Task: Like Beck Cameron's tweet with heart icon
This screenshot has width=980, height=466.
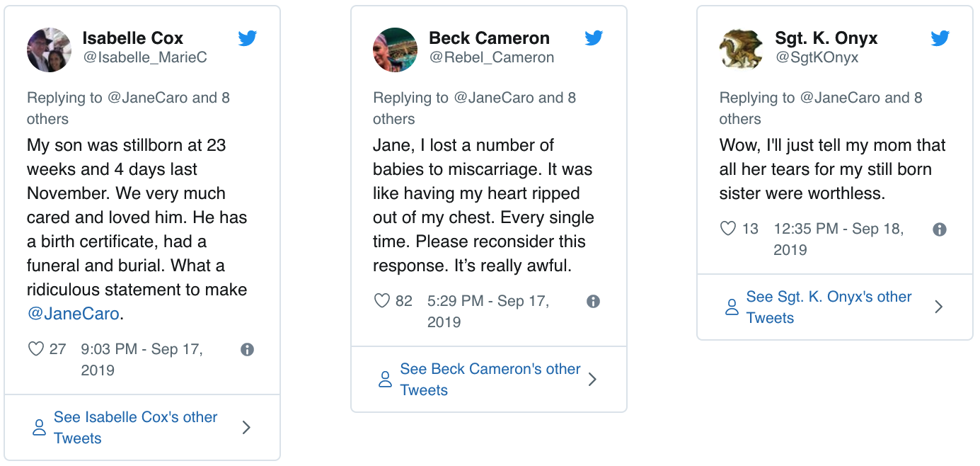Action: point(382,301)
